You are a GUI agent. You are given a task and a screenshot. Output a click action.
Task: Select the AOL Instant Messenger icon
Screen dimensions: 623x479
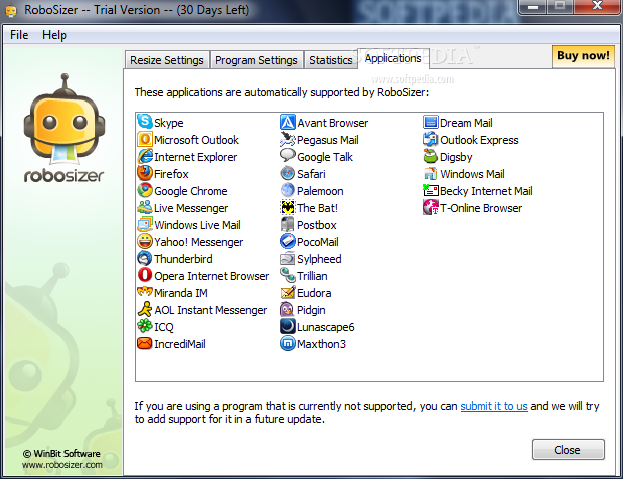tap(145, 309)
